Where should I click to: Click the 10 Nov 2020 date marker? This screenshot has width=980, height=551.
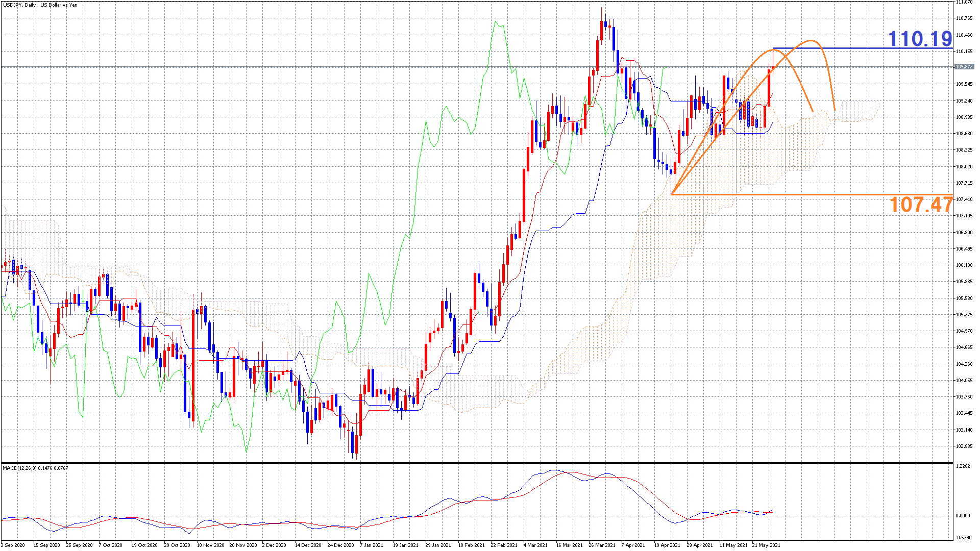coord(210,545)
